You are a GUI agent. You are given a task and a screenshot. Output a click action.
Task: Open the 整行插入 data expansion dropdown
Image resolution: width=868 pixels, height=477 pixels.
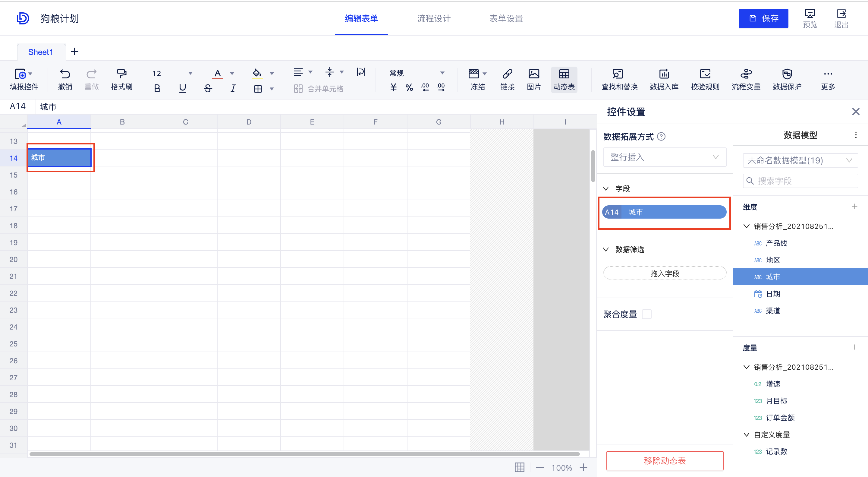coord(664,157)
